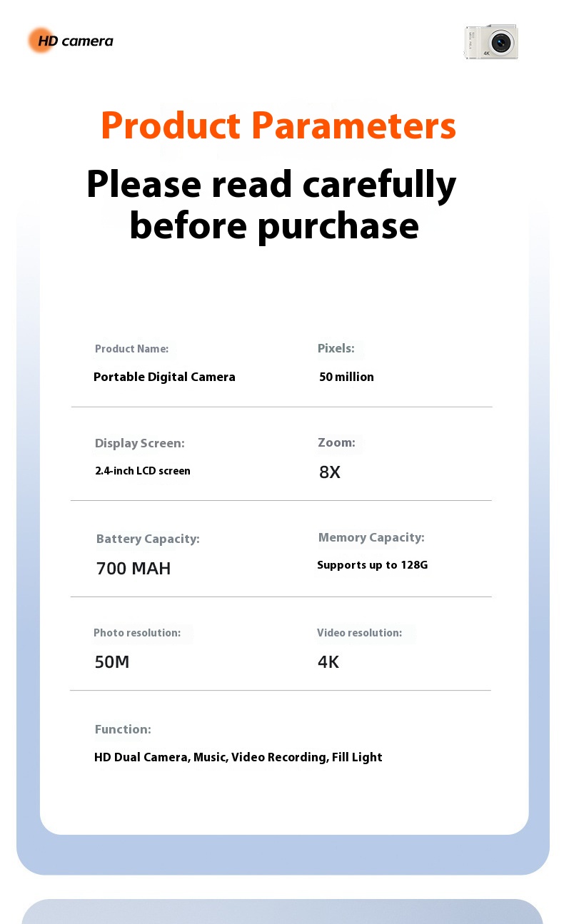Image resolution: width=564 pixels, height=924 pixels.
Task: Click the Battery Capacity label
Action: coord(148,539)
